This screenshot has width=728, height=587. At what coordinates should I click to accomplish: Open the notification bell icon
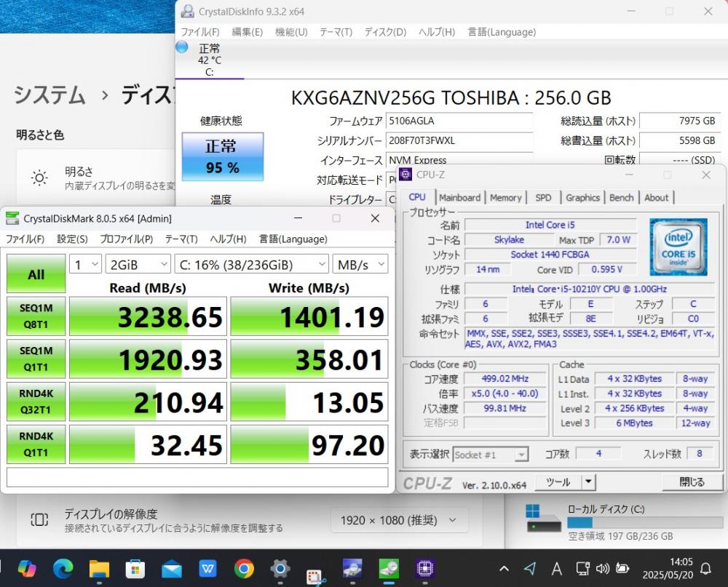click(x=705, y=568)
